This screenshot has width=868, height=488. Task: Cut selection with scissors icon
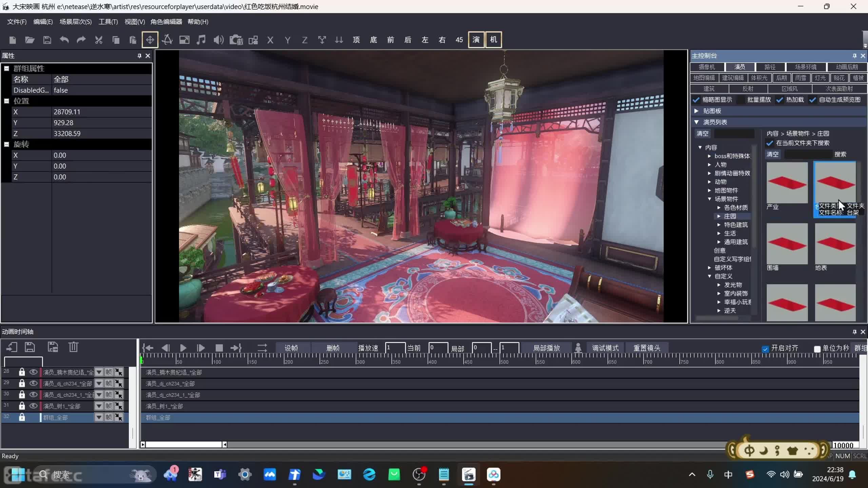[x=99, y=40]
